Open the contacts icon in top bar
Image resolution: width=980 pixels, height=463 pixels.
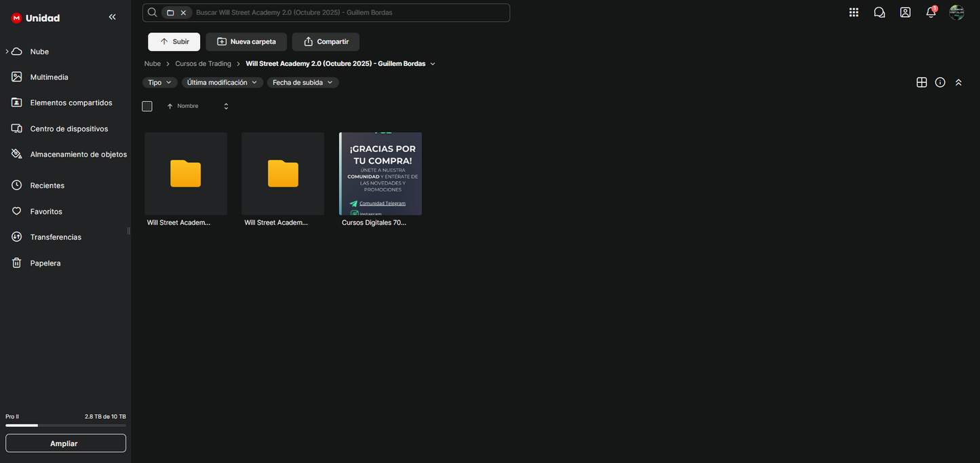coord(905,12)
